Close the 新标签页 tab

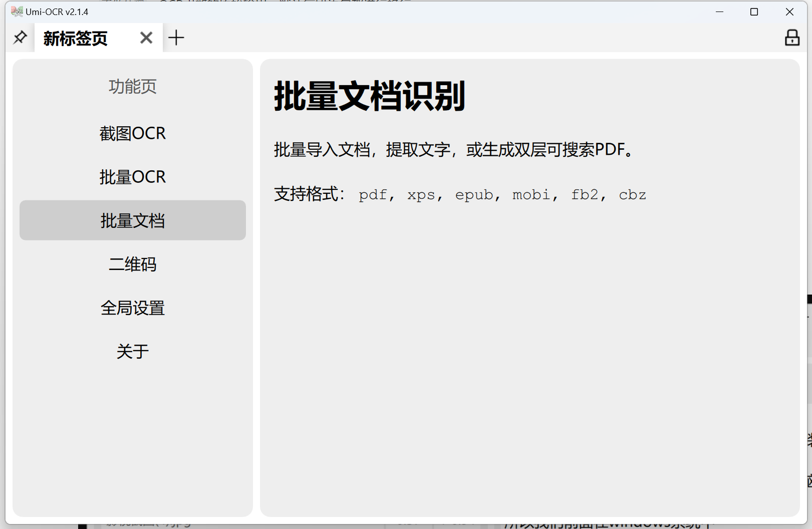[x=146, y=38]
